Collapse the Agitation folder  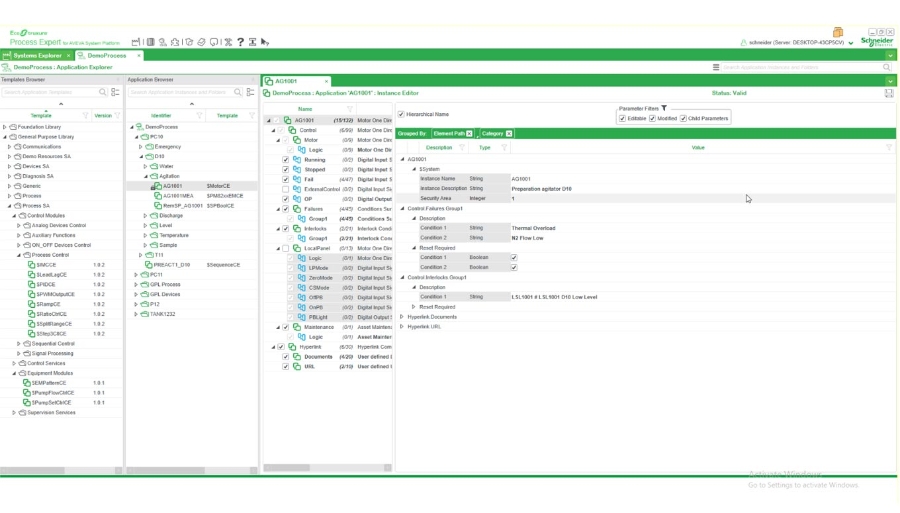pos(148,176)
